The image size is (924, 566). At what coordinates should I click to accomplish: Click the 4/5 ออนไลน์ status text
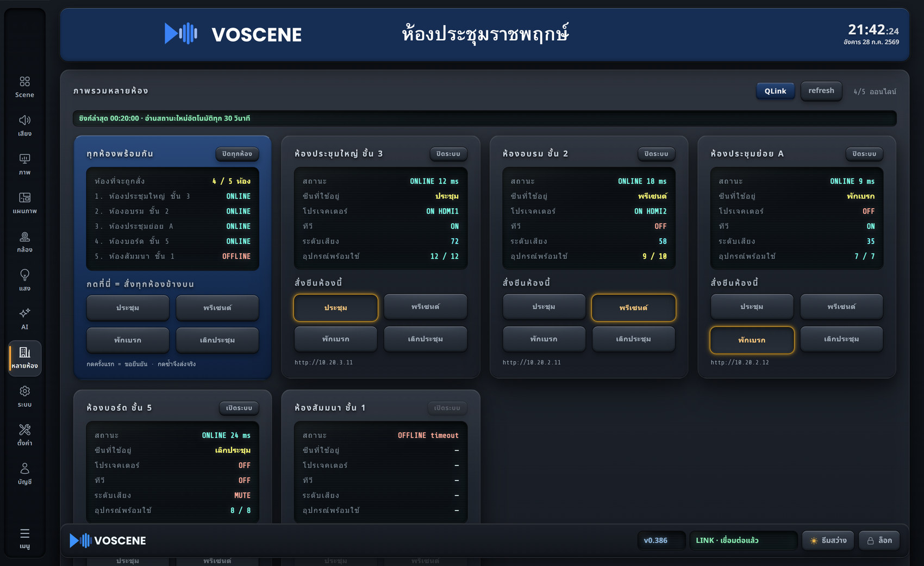pyautogui.click(x=875, y=92)
